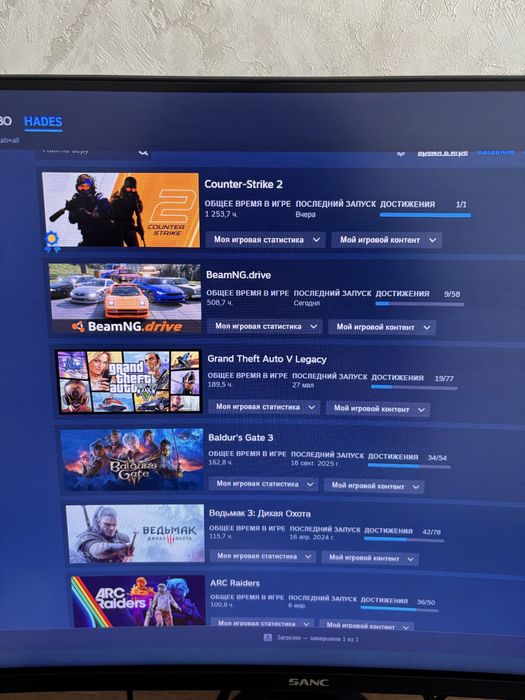This screenshot has height=700, width=525.
Task: Click the '508,7 ч.' playtime value
Action: (x=219, y=303)
